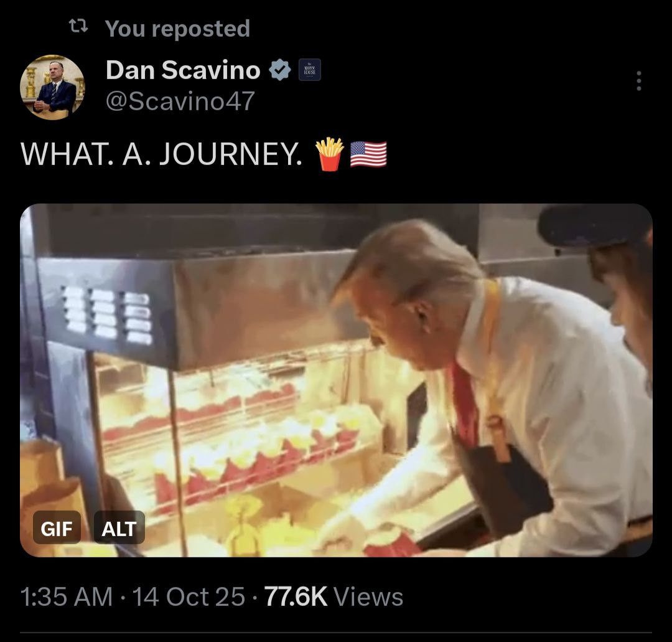The height and width of the screenshot is (642, 672).
Task: Click the 1:35 AM post time
Action: point(67,597)
